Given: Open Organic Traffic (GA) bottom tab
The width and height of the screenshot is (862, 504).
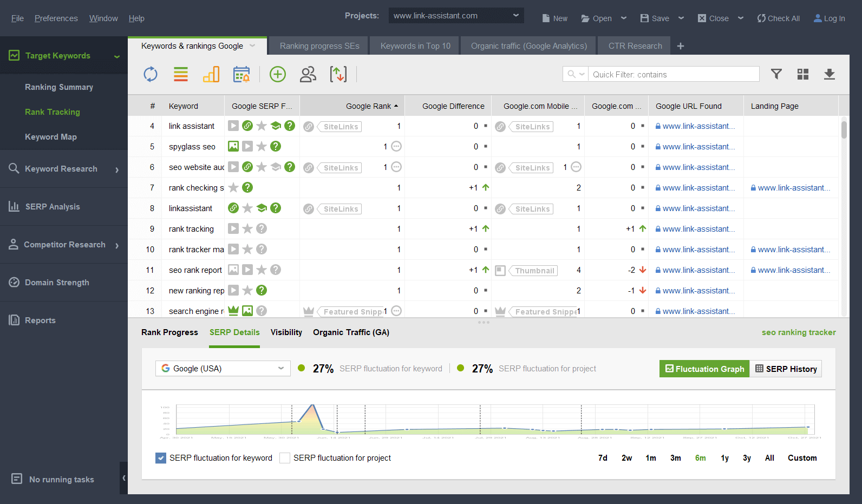Looking at the screenshot, I should tap(351, 332).
